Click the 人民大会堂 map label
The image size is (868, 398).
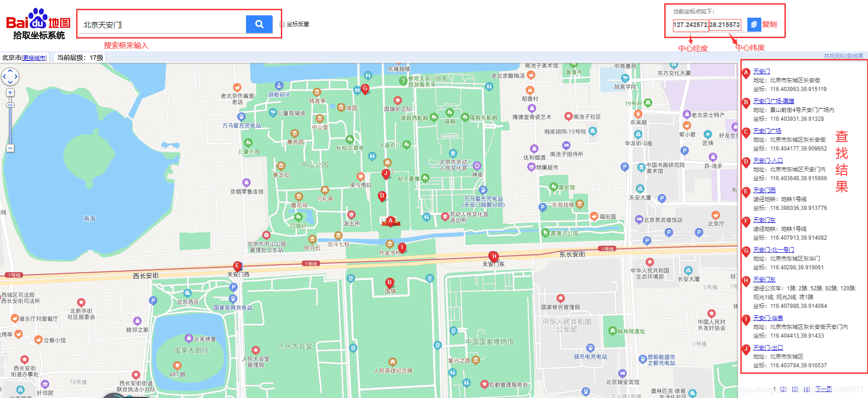295,346
